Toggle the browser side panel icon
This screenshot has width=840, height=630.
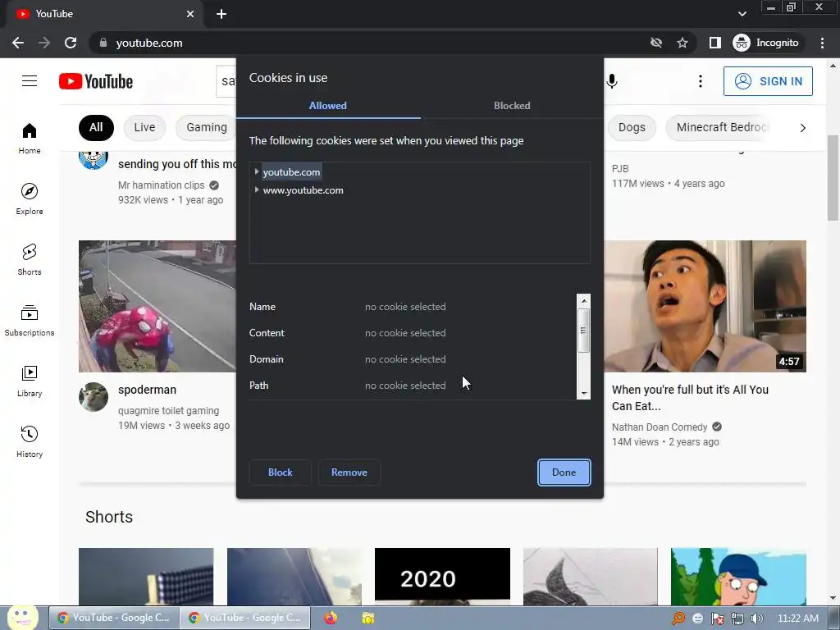click(x=714, y=43)
